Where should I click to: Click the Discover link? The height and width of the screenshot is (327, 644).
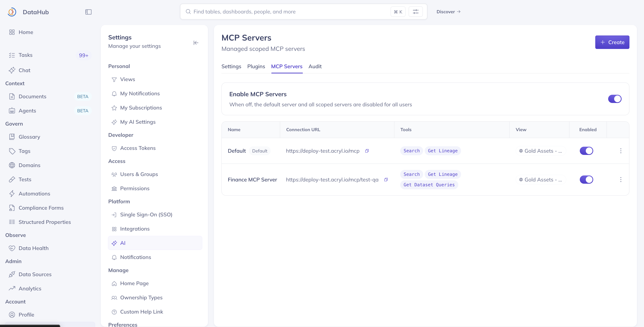click(x=448, y=12)
